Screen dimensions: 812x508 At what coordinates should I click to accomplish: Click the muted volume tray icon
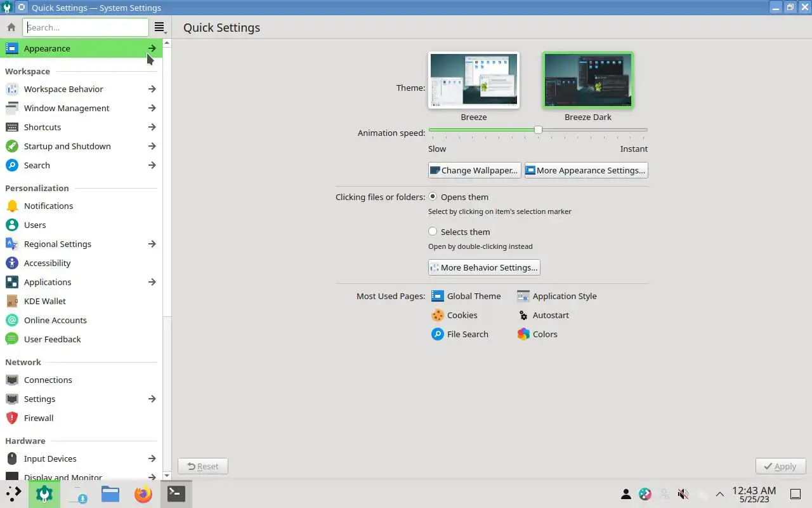pos(683,494)
